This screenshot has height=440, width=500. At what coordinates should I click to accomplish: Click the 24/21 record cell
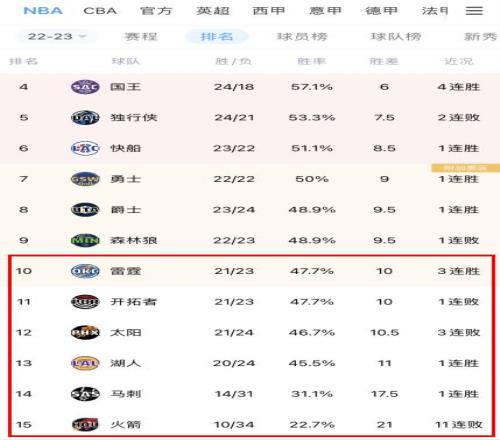pos(234,118)
